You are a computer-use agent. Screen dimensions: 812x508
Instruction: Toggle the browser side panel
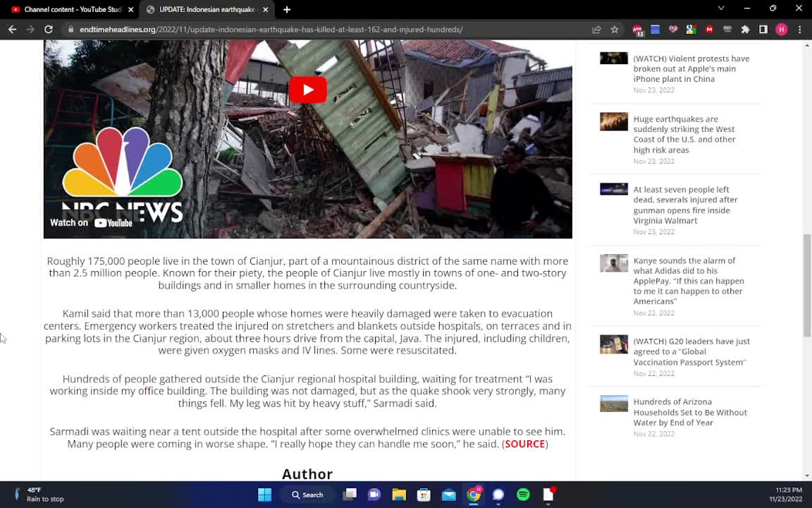[763, 30]
